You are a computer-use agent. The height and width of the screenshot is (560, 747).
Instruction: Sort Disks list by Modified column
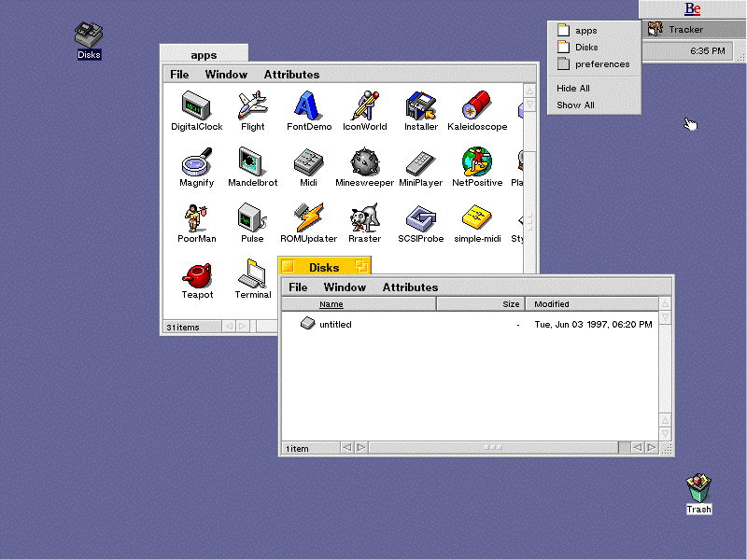click(592, 304)
